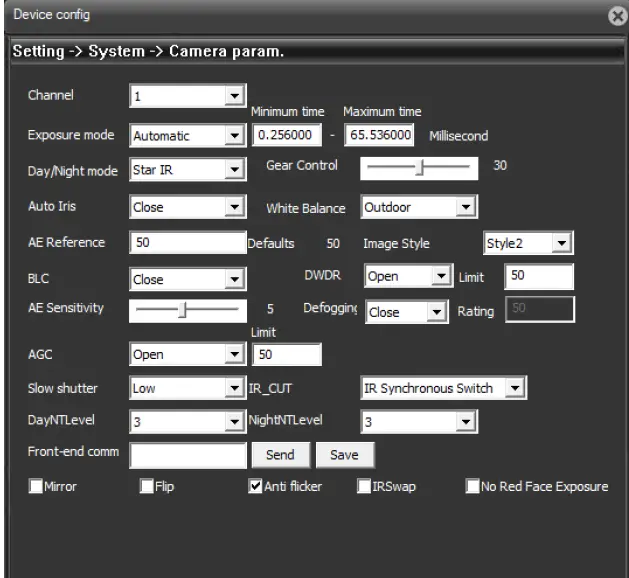Enable the IRSwap checkbox
629x578 pixels.
[x=364, y=486]
